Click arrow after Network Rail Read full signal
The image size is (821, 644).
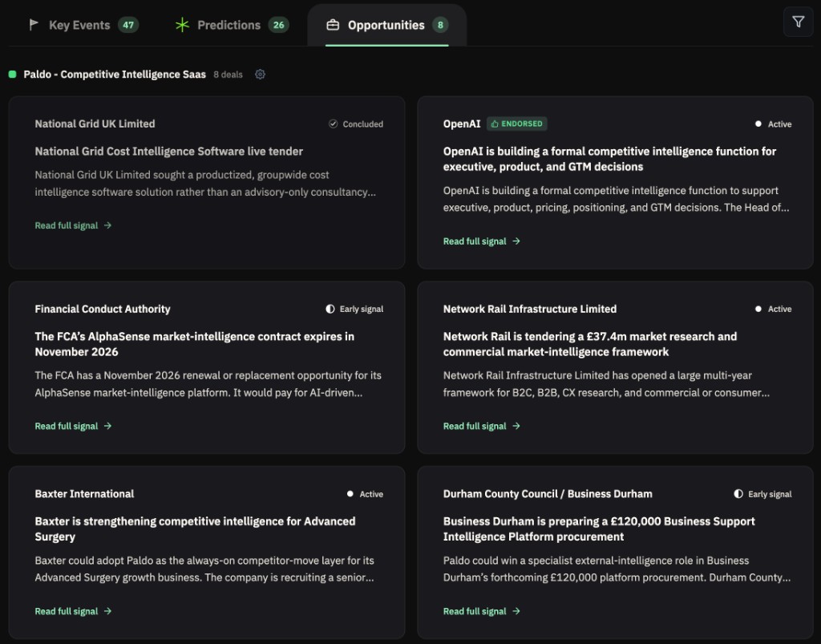(516, 426)
